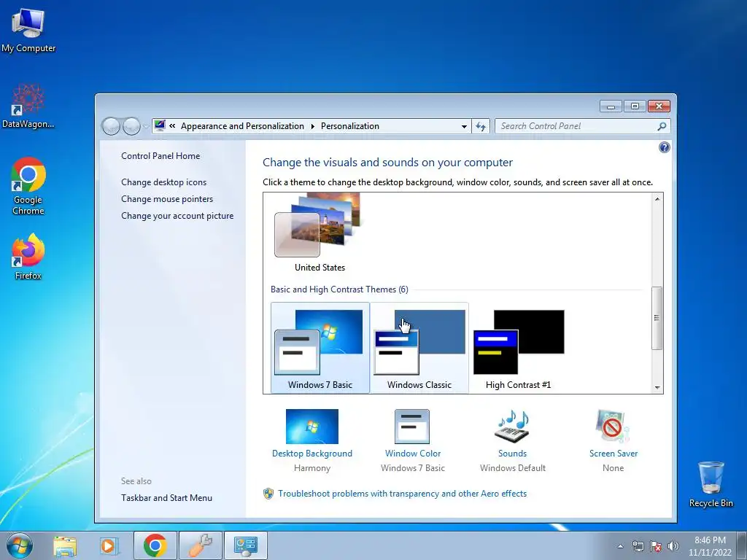Open Window Color settings icon
Viewport: 747px width, 560px height.
[412, 427]
